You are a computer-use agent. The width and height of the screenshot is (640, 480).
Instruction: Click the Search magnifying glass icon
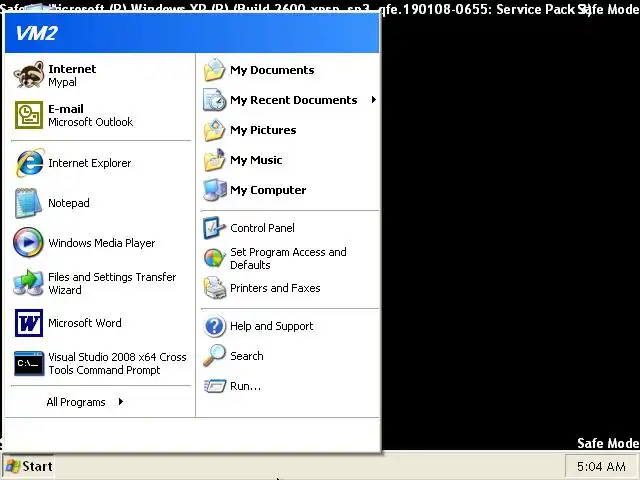tap(215, 356)
